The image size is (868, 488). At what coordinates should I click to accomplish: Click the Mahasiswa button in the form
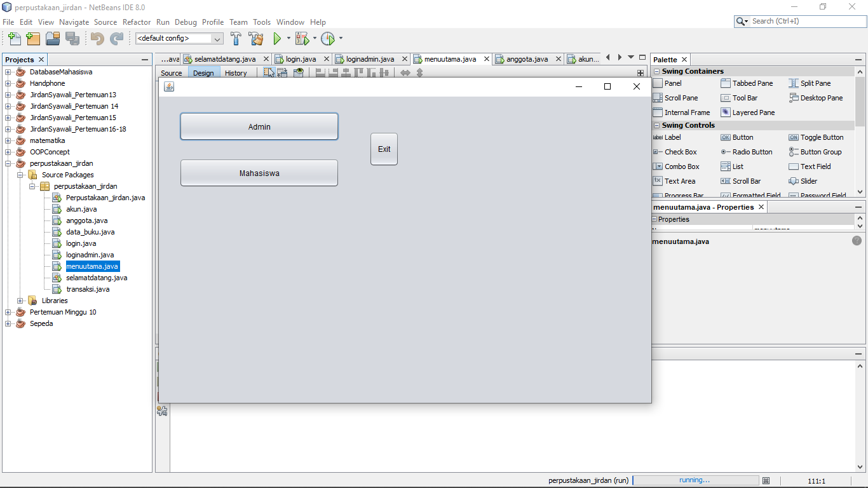(x=259, y=172)
